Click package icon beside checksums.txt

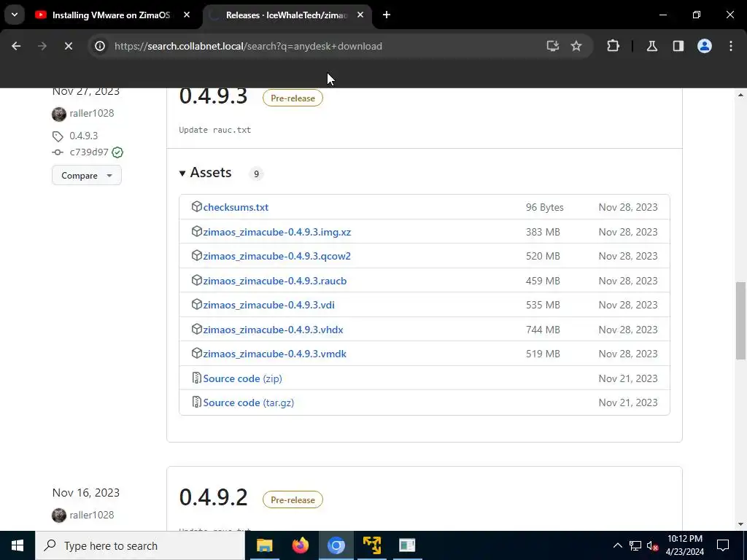click(x=197, y=206)
